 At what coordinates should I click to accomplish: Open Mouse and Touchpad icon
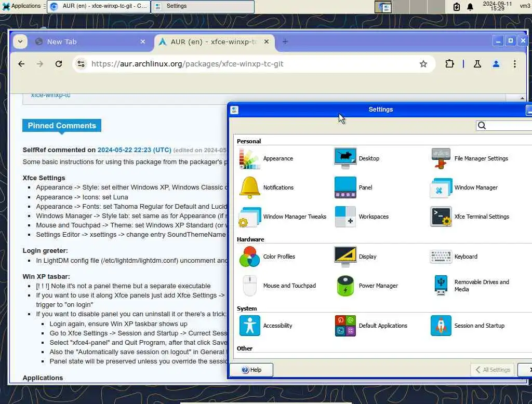click(x=250, y=286)
